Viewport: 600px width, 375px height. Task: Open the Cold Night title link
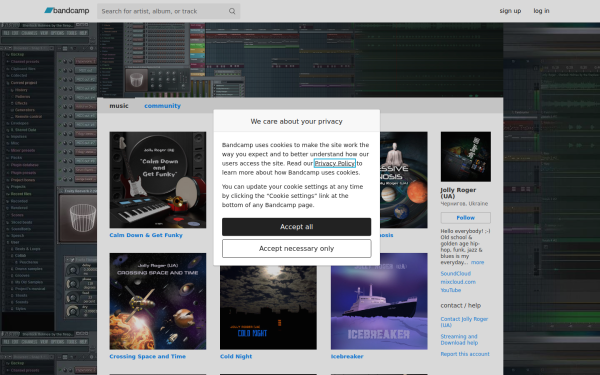(236, 356)
